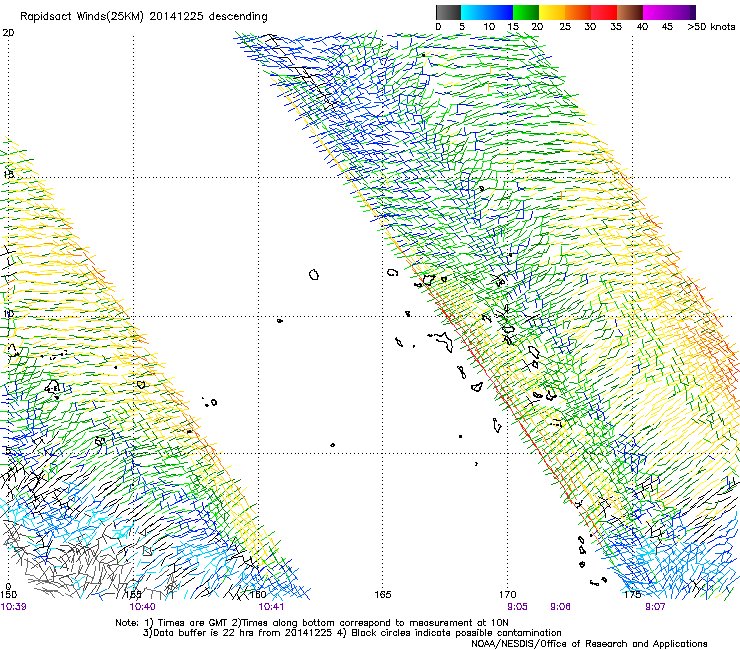Click the purple '10:41' overpass time label
This screenshot has height=650, width=740.
(x=271, y=606)
